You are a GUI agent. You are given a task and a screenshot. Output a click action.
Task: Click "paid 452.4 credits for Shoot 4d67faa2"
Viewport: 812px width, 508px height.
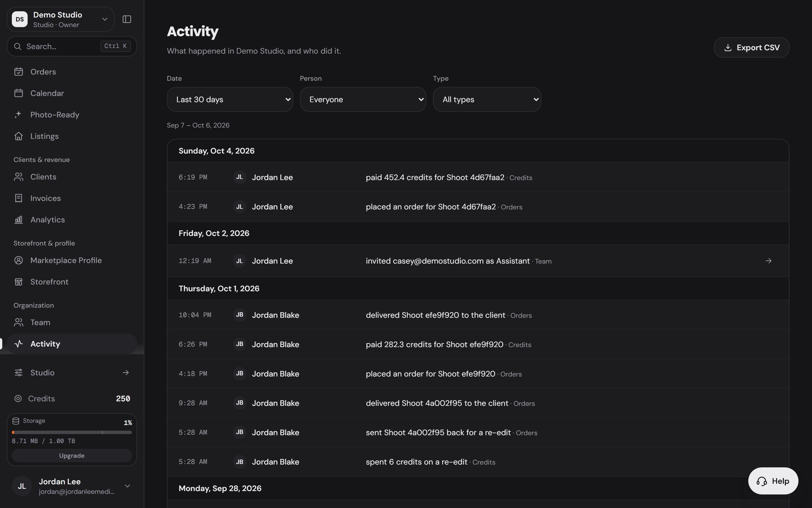pyautogui.click(x=435, y=178)
